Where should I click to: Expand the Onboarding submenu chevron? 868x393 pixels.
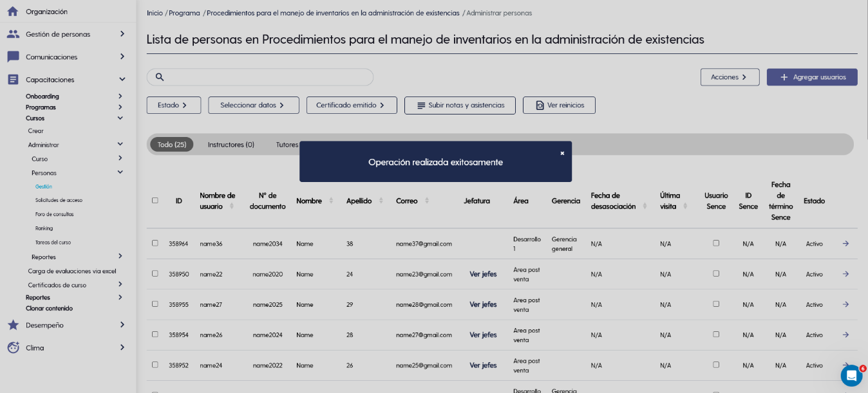pyautogui.click(x=120, y=96)
